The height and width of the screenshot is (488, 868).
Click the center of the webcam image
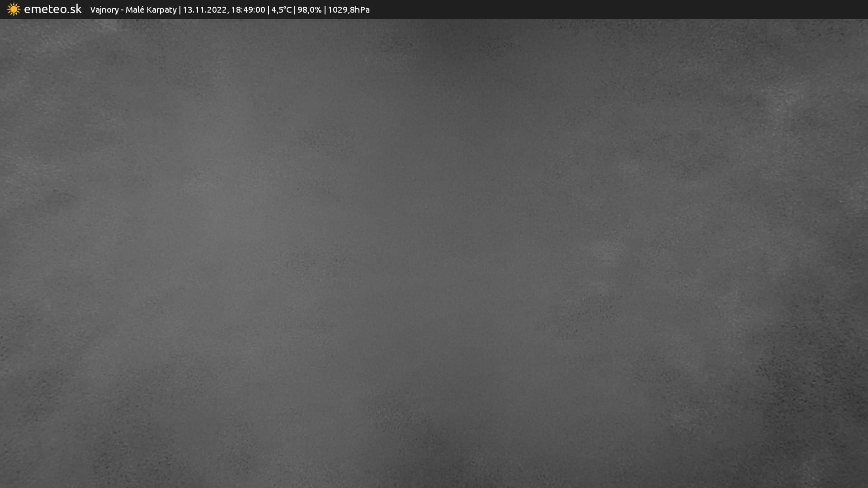click(434, 253)
